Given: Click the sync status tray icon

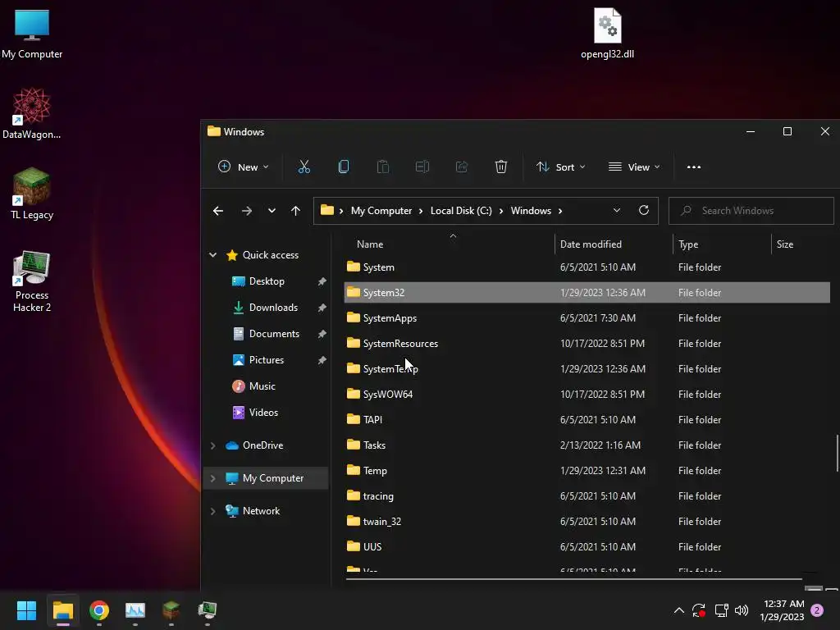Looking at the screenshot, I should [699, 610].
